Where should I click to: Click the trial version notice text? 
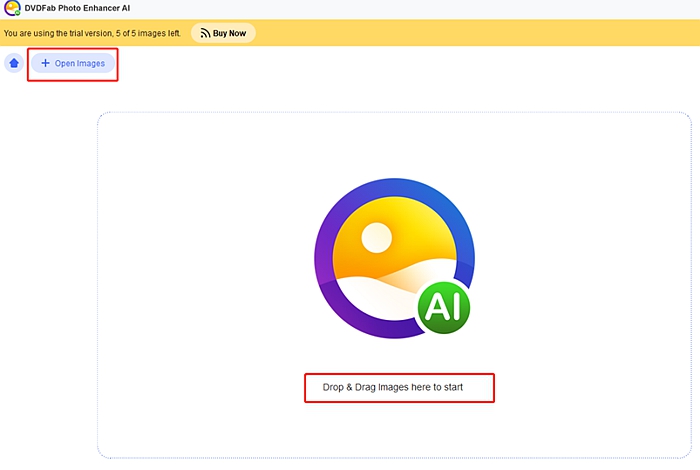92,33
